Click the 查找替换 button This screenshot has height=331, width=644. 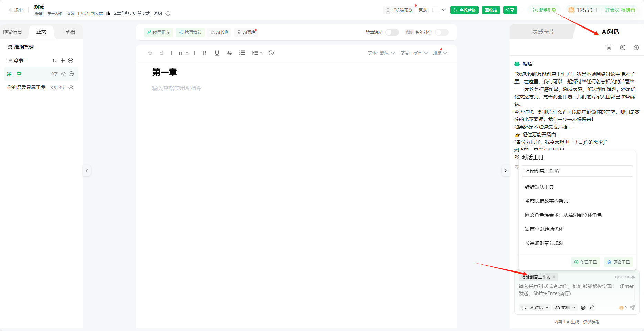(464, 10)
